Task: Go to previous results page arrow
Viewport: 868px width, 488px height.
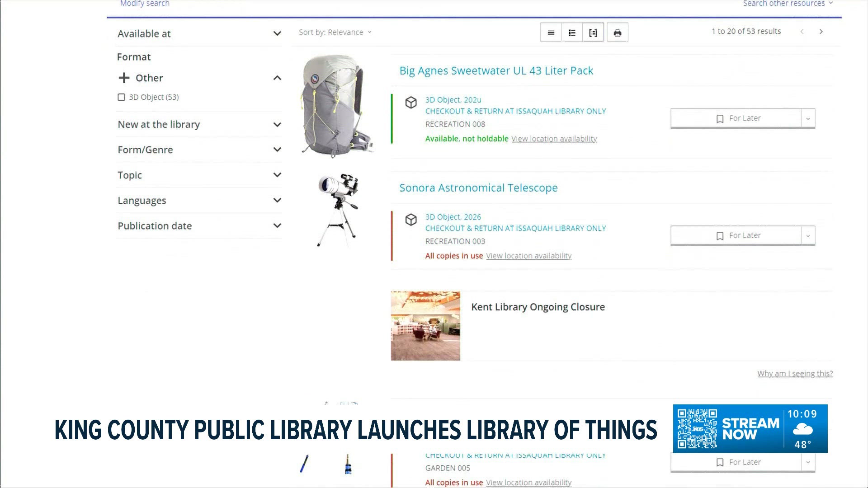Action: pos(802,32)
